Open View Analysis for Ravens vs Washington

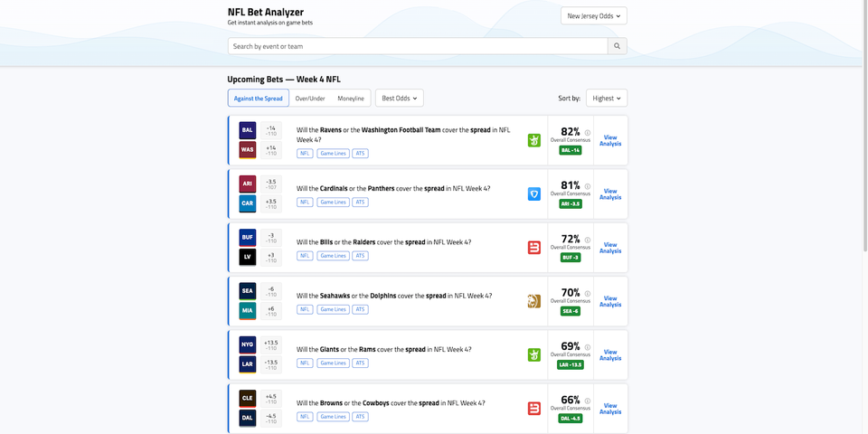(610, 141)
